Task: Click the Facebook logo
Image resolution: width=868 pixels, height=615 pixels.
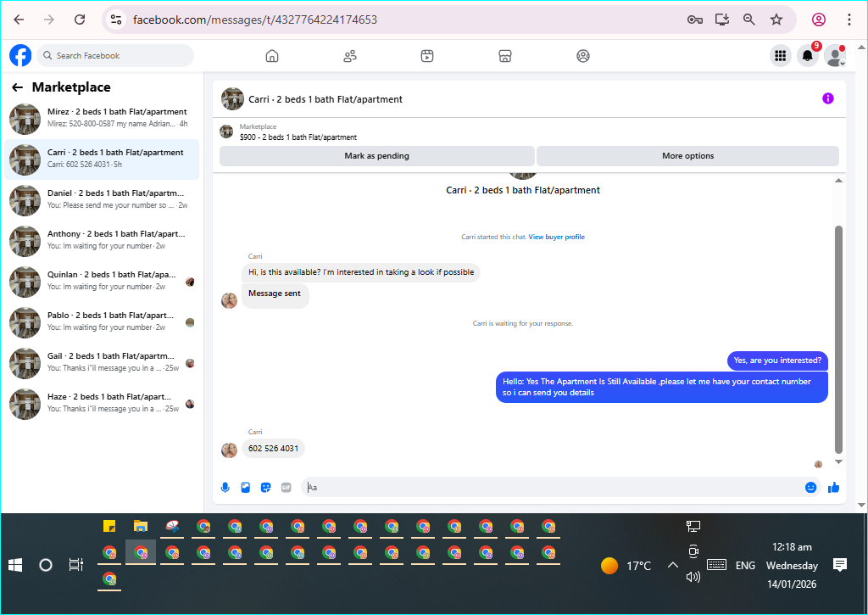Action: (x=20, y=55)
